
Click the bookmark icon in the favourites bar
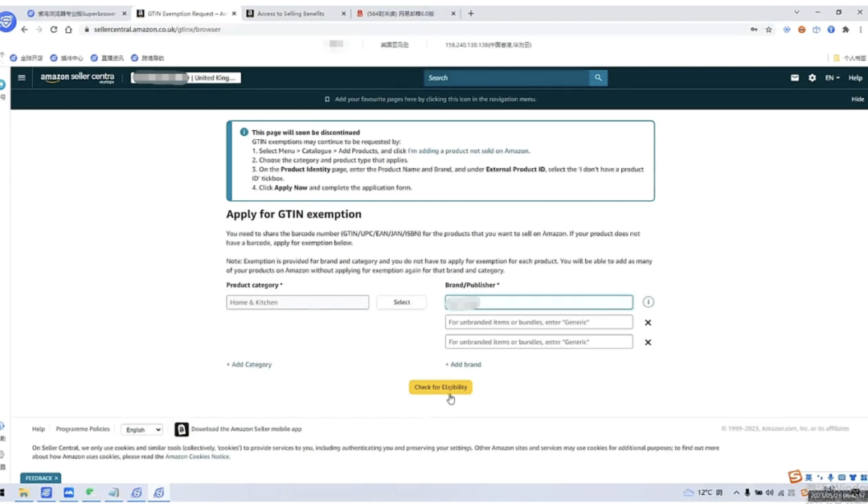[327, 99]
